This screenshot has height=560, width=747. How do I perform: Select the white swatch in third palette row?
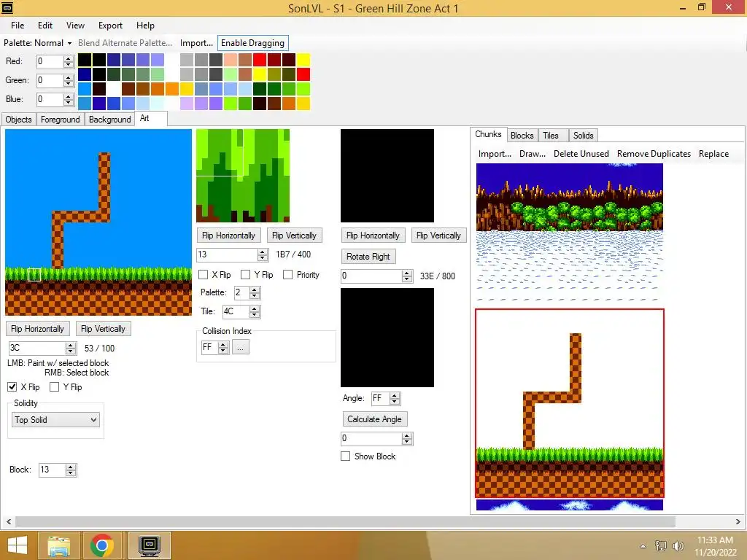point(113,88)
